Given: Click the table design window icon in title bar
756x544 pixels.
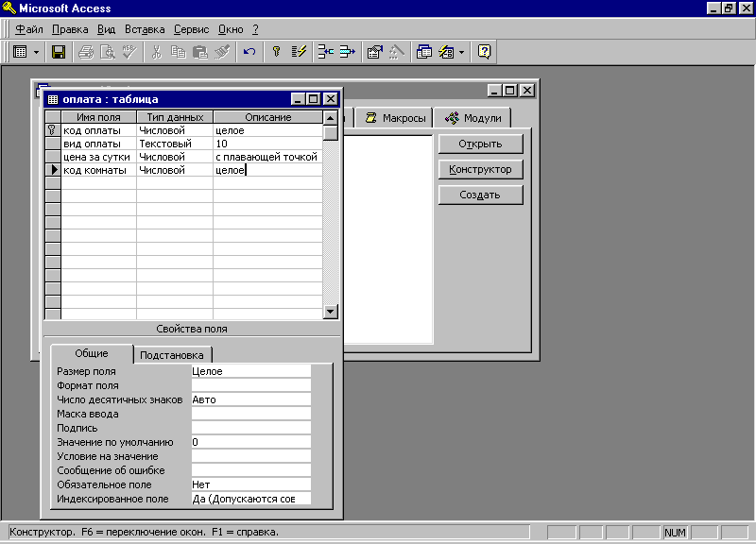Looking at the screenshot, I should coord(53,99).
